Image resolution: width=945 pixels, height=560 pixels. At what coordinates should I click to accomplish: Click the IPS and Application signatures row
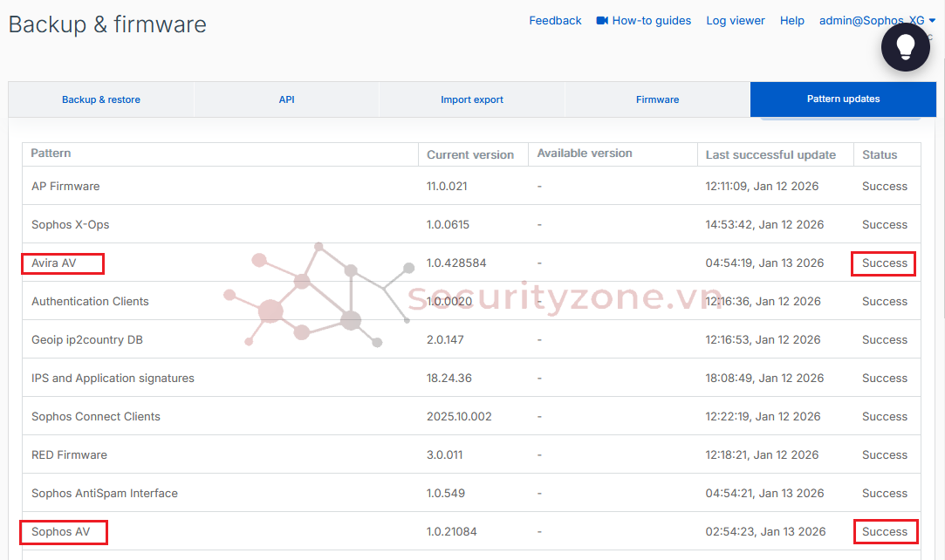tap(113, 378)
